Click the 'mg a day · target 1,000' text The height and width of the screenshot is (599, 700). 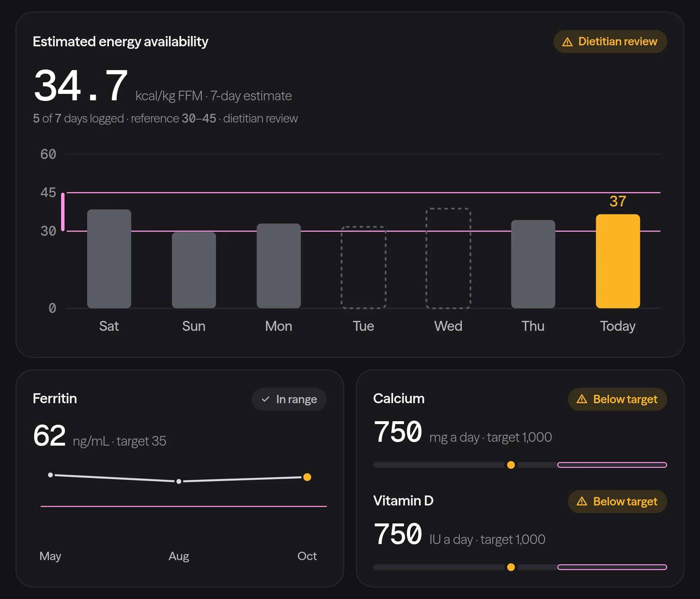[490, 437]
